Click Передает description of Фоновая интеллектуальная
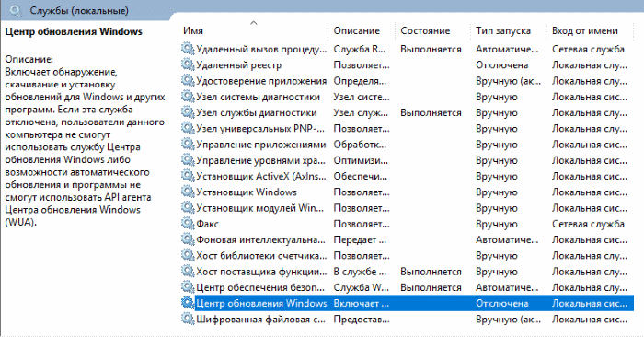Viewport: 644px width, 337px height. click(360, 240)
